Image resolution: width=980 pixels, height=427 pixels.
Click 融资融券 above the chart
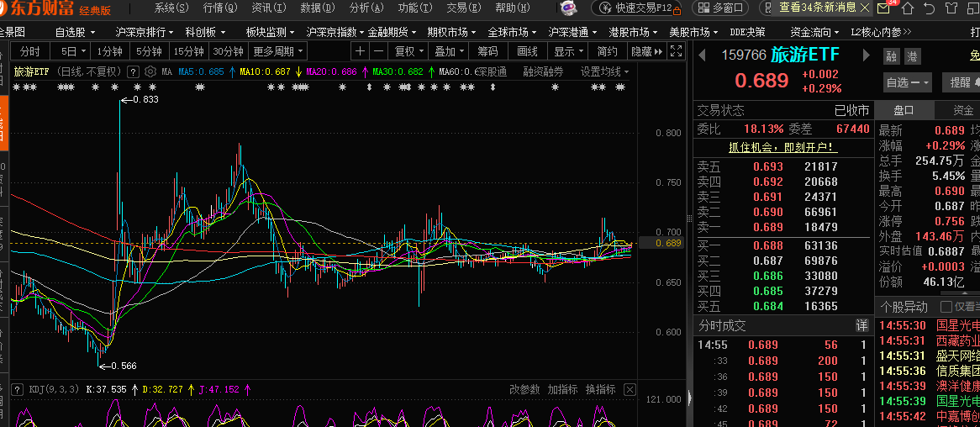tap(543, 72)
